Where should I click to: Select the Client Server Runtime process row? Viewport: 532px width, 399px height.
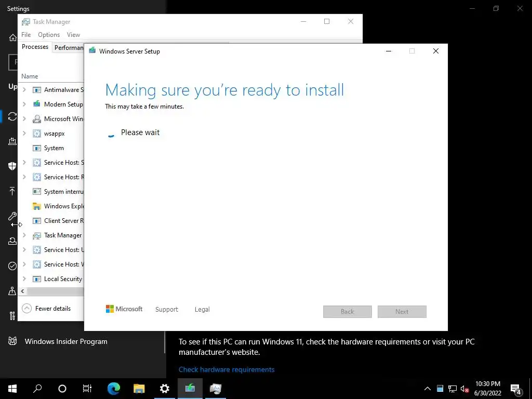[51, 221]
